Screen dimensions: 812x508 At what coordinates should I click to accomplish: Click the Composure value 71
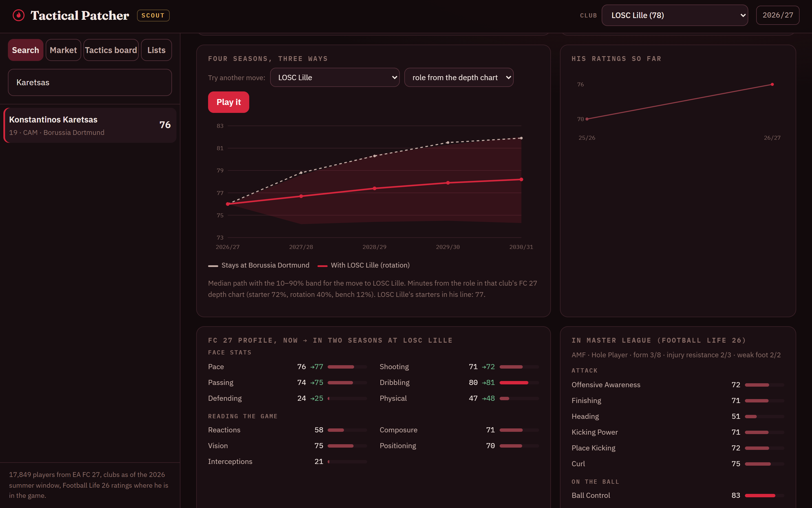click(x=490, y=430)
